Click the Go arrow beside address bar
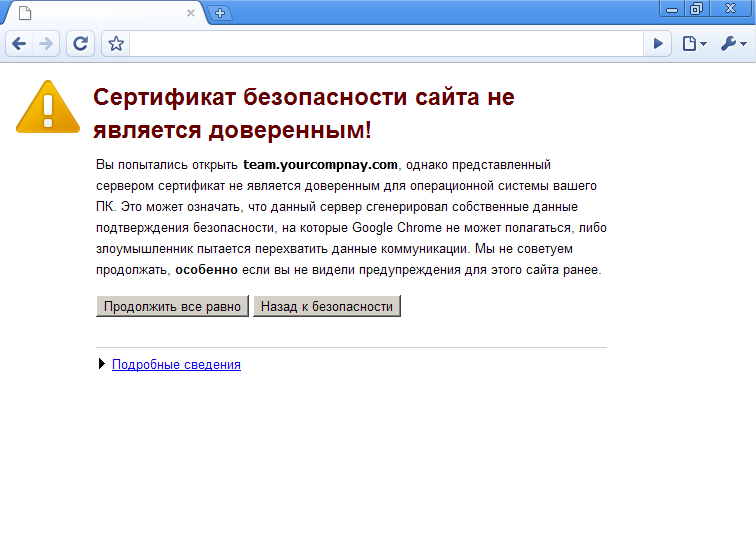Viewport: 756px width, 546px height. point(658,44)
